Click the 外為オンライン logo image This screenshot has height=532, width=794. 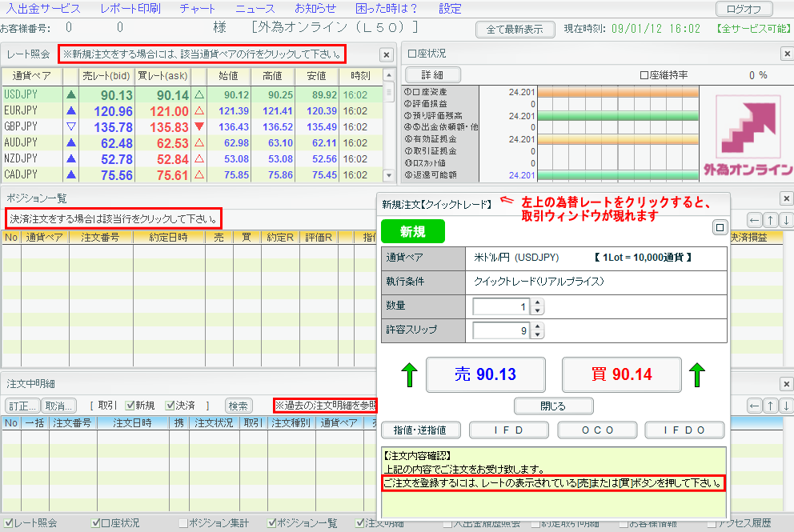click(748, 135)
